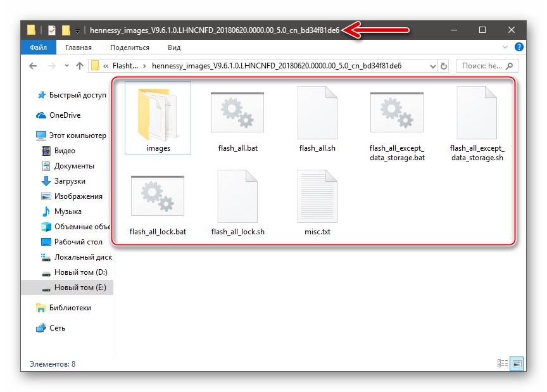Open the hidden path chevron in address bar
The width and height of the screenshot is (547, 392).
[x=106, y=66]
